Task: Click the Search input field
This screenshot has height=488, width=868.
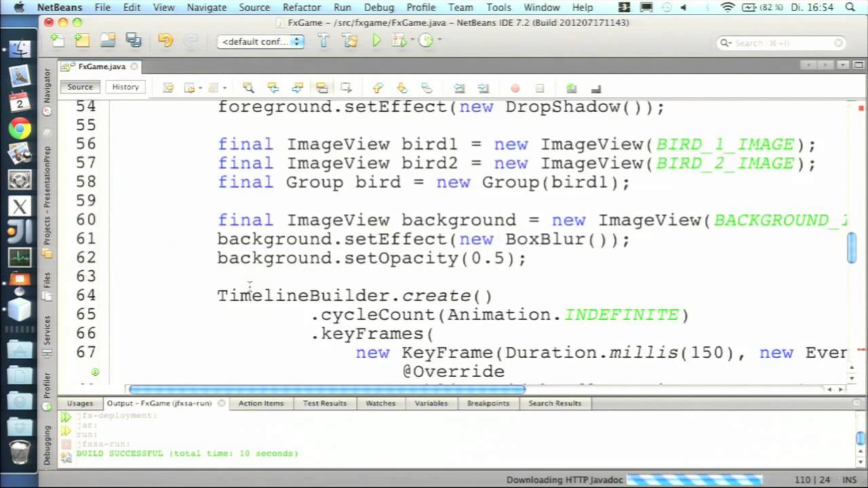Action: (781, 43)
